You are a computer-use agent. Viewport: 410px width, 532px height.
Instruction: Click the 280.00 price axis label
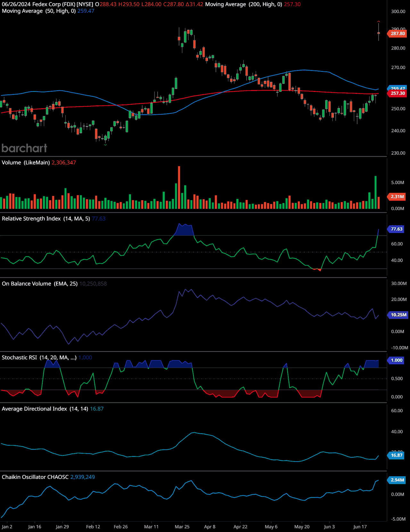398,48
